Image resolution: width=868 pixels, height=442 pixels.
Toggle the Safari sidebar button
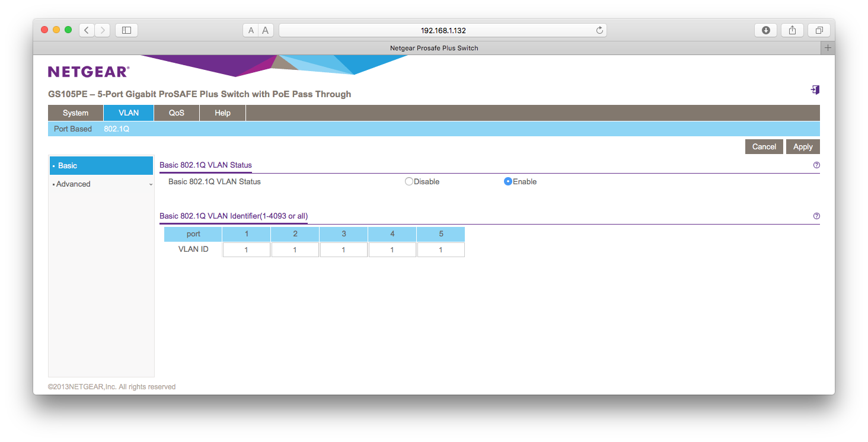pyautogui.click(x=126, y=30)
